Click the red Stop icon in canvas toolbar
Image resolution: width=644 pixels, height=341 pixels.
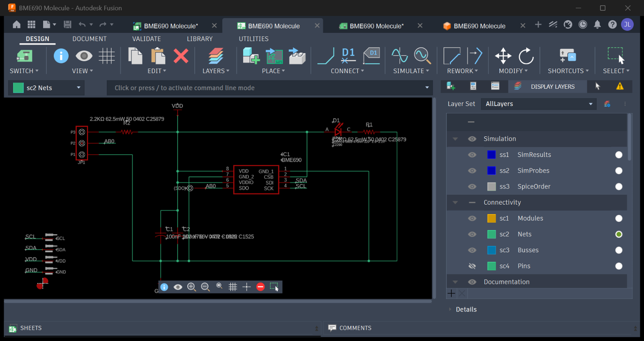[260, 287]
